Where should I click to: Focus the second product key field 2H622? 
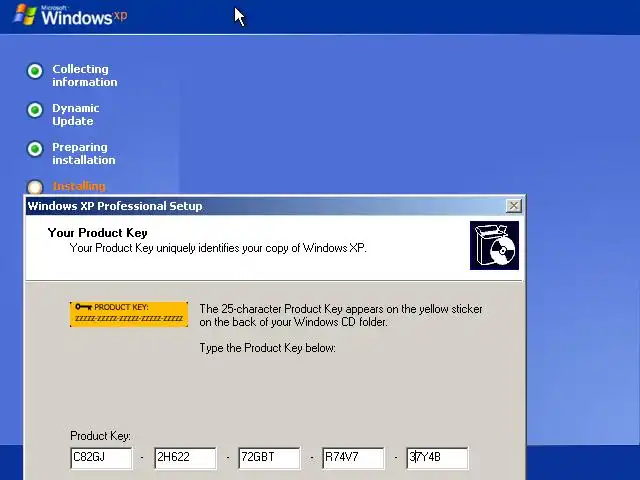pyautogui.click(x=185, y=458)
